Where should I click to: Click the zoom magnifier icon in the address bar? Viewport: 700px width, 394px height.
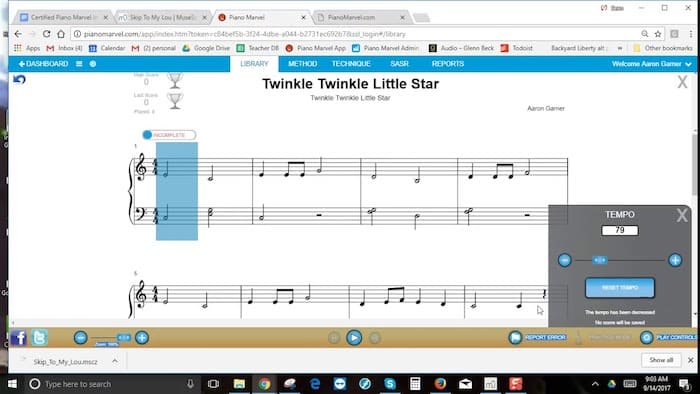[x=645, y=34]
